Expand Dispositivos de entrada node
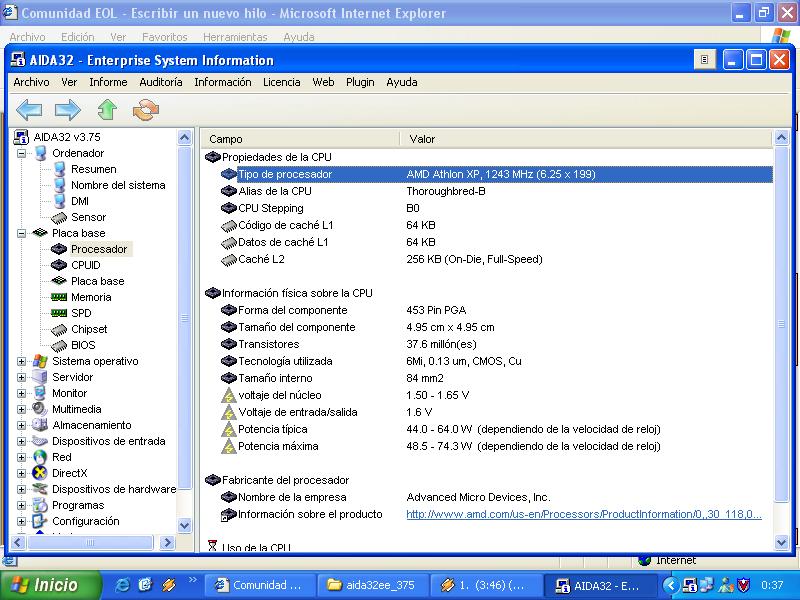Screen dimensions: 800x600 (21, 441)
